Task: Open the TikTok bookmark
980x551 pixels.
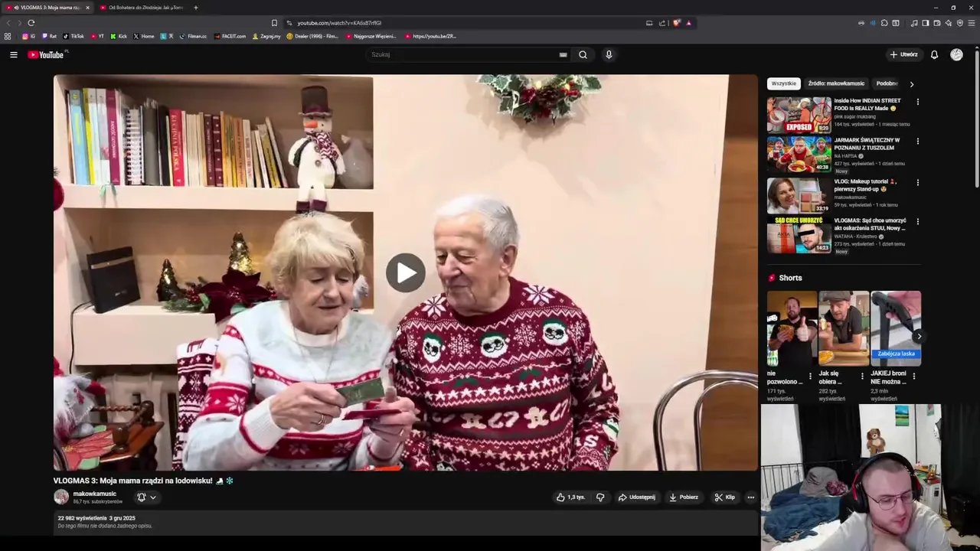Action: [x=73, y=36]
